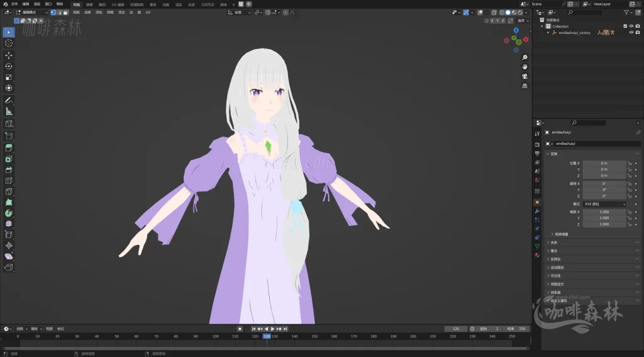This screenshot has width=644, height=357.
Task: Open the rotation mode XYZ dropdown
Action: [x=604, y=204]
